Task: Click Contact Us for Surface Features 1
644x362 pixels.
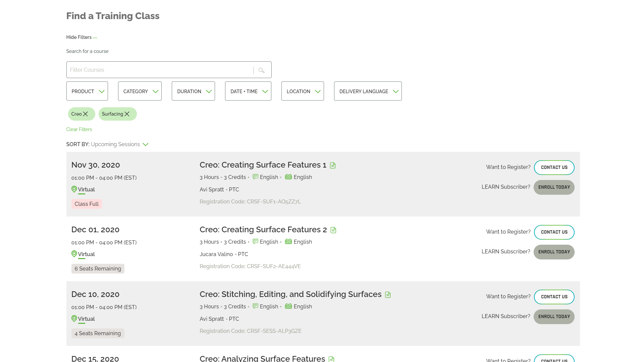Action: [554, 168]
